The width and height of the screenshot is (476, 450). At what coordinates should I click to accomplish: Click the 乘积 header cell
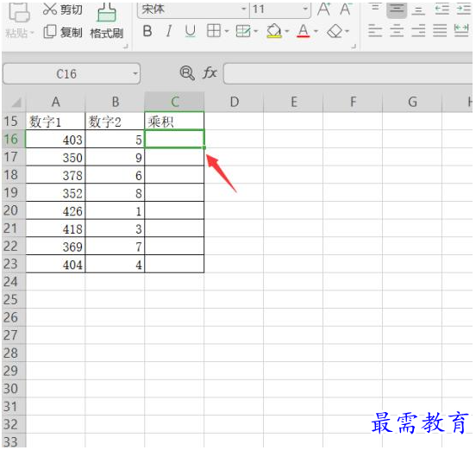click(x=174, y=122)
